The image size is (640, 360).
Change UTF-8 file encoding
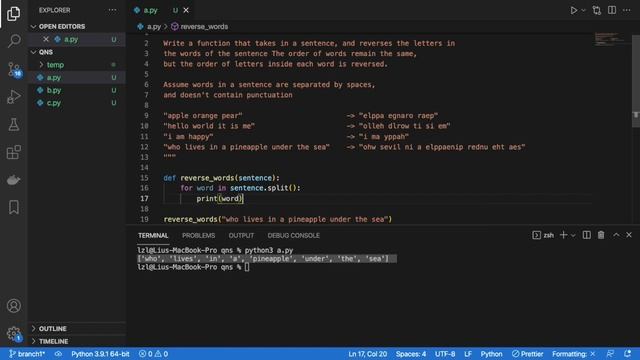(445, 354)
